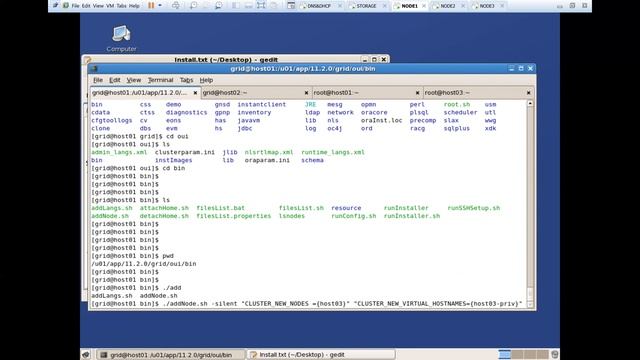Click the VMware pause button

[x=151, y=6]
